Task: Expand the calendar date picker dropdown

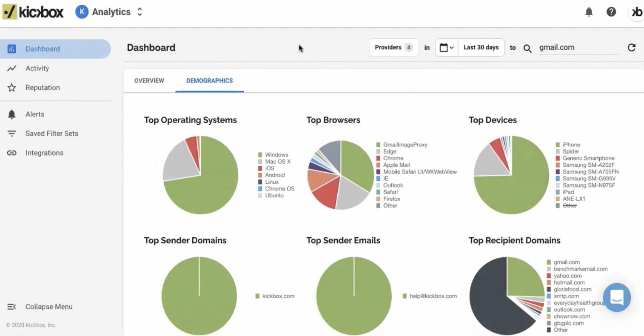Action: 447,48
